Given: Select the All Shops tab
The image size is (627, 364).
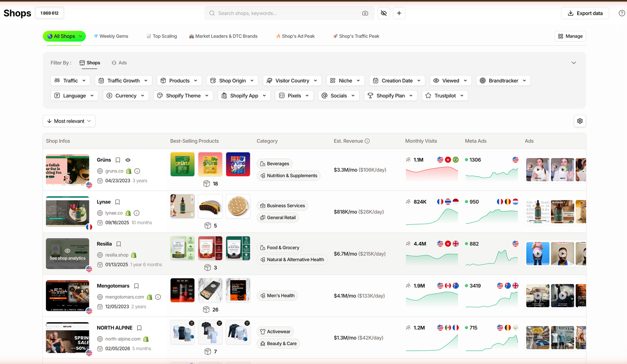Looking at the screenshot, I should pyautogui.click(x=64, y=36).
